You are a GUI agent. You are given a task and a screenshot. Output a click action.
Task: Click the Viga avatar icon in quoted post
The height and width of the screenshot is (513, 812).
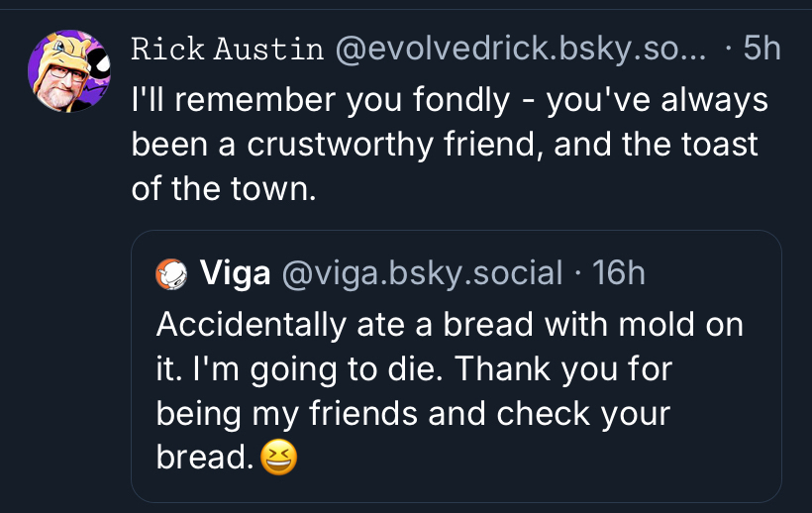(x=172, y=273)
